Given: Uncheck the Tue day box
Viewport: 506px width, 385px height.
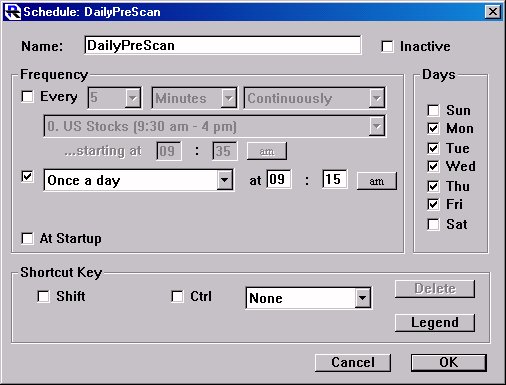Looking at the screenshot, I should [433, 148].
